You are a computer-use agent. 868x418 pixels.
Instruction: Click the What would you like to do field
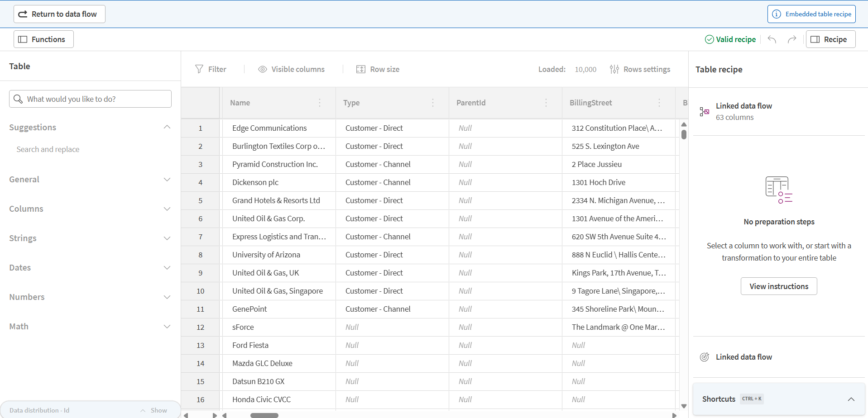coord(90,99)
